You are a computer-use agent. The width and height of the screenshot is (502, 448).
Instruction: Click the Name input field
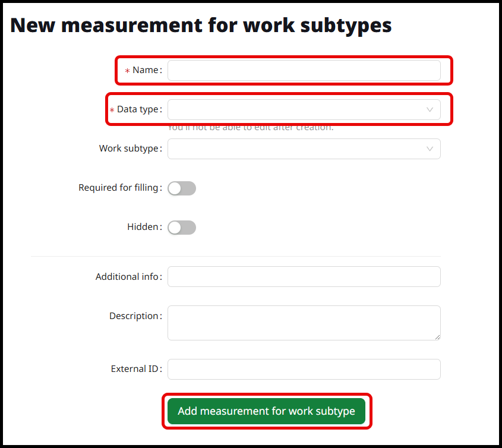point(304,70)
